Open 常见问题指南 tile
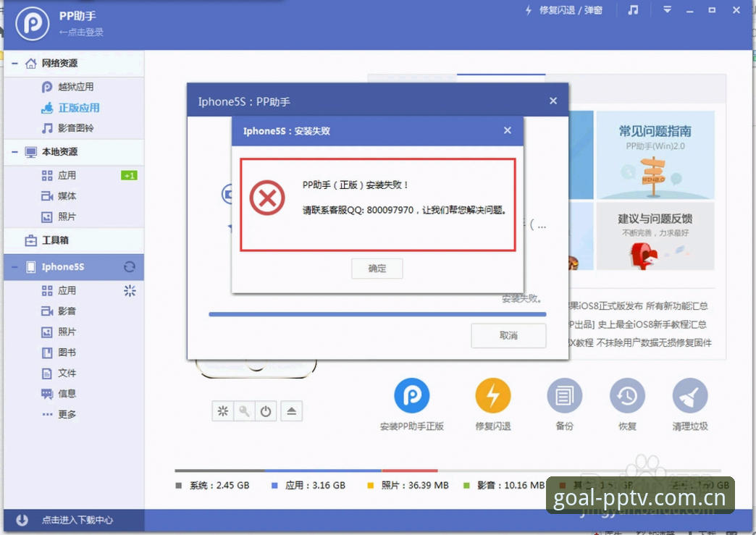This screenshot has width=756, height=535. coord(655,155)
